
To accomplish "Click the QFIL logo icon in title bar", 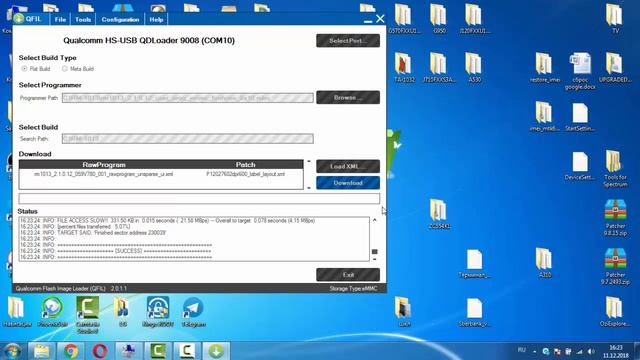I will pyautogui.click(x=19, y=19).
